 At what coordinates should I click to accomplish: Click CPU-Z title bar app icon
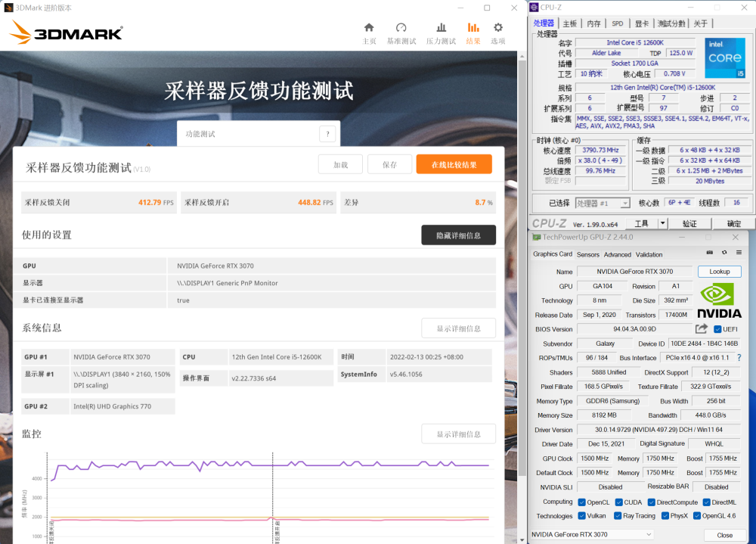[534, 8]
